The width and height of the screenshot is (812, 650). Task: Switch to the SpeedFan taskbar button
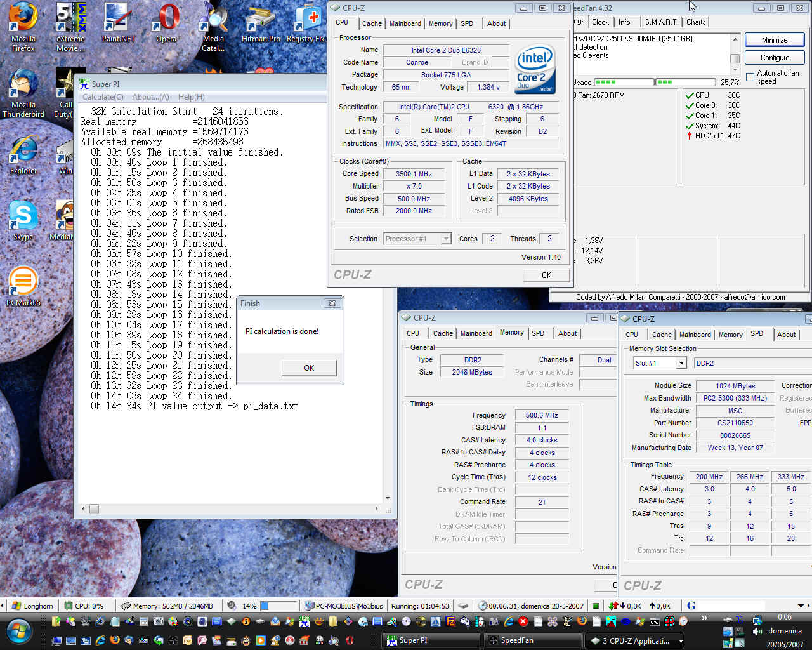533,640
